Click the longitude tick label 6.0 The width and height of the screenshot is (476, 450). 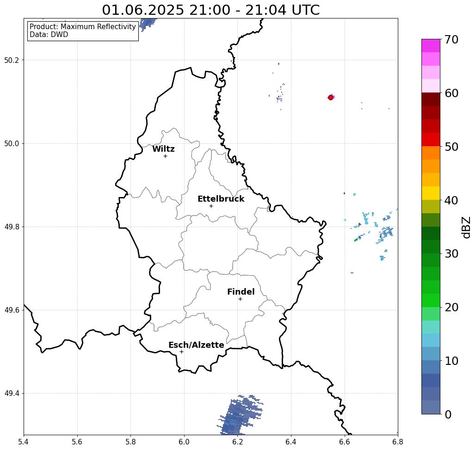pos(184,442)
